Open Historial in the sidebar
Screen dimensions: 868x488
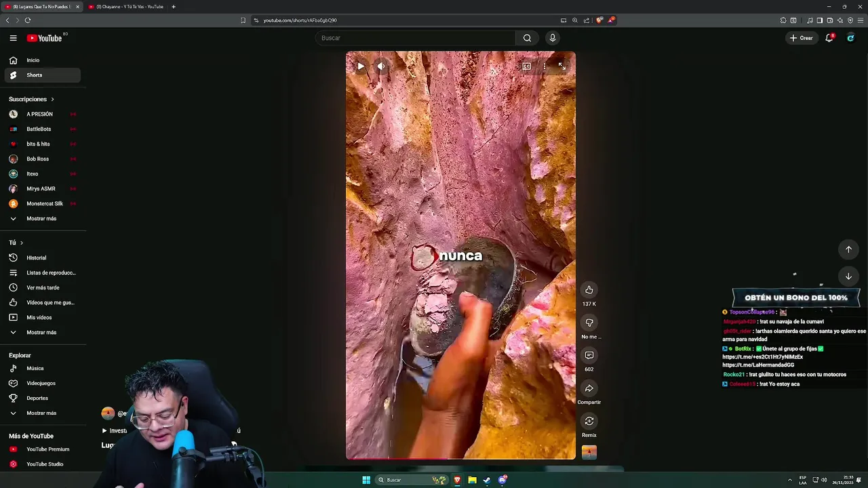42,258
